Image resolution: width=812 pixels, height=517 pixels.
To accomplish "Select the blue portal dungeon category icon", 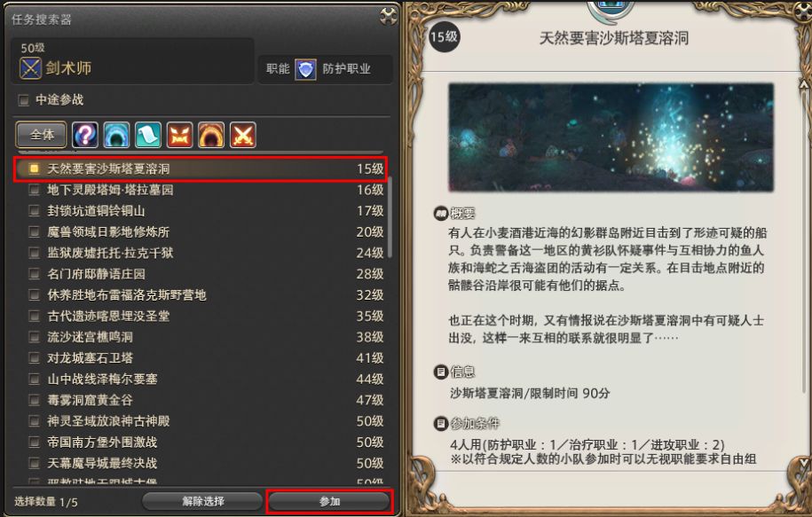I will (x=116, y=135).
